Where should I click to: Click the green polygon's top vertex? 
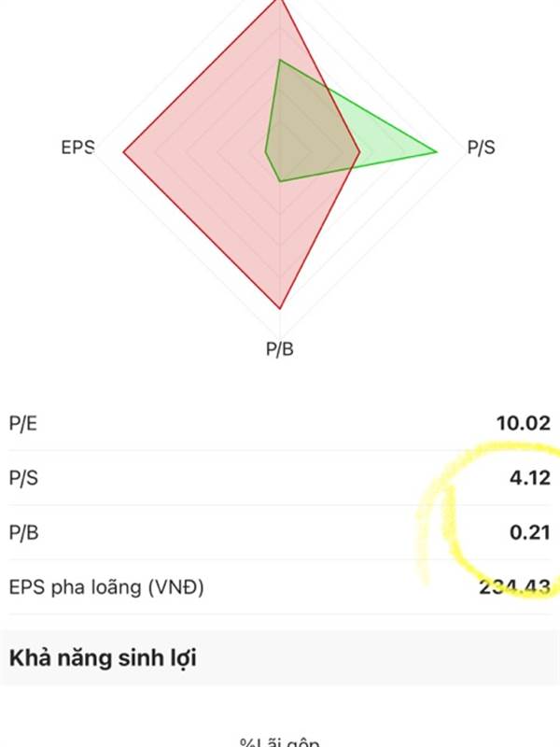(280, 60)
